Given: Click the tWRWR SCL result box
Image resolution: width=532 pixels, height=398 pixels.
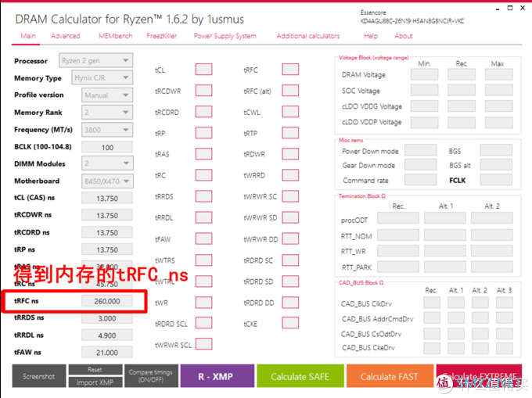Looking at the screenshot, I should (203, 344).
